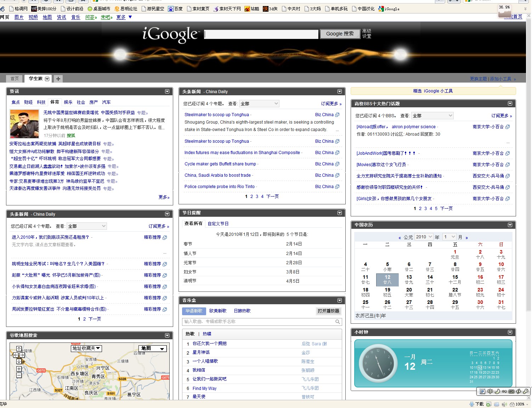
Task: Open the 节日提醒 gadget menu arrow
Action: click(340, 213)
